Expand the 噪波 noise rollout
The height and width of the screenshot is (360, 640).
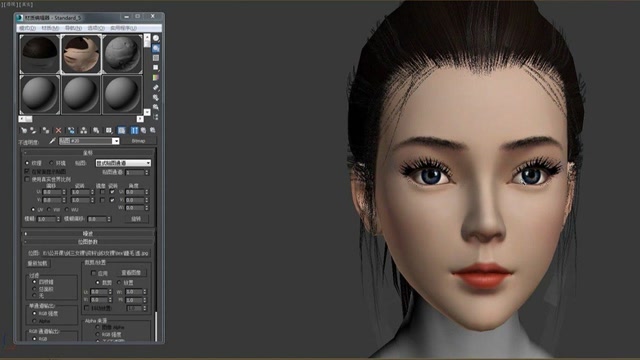click(x=88, y=233)
